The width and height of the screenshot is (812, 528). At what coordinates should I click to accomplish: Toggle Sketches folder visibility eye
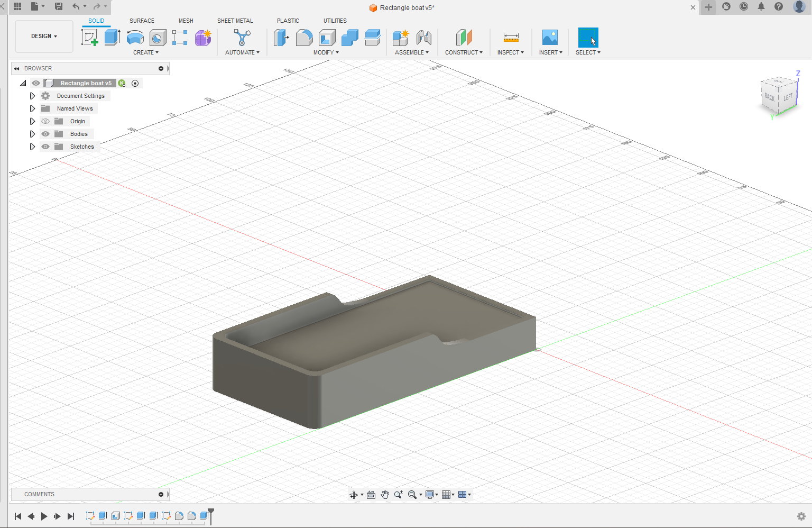point(45,147)
